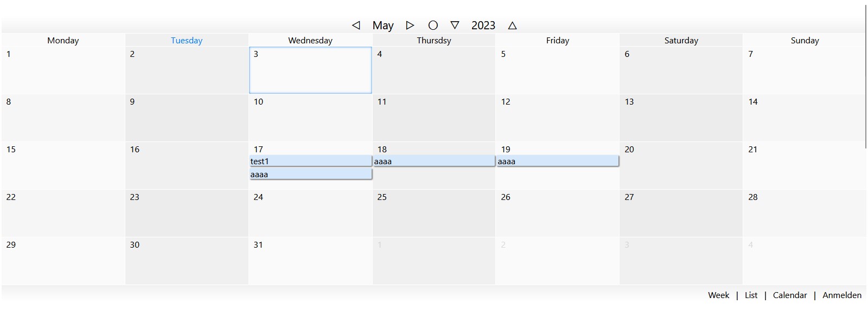This screenshot has width=868, height=310.
Task: Go to previous month with left triangle
Action: pos(356,25)
